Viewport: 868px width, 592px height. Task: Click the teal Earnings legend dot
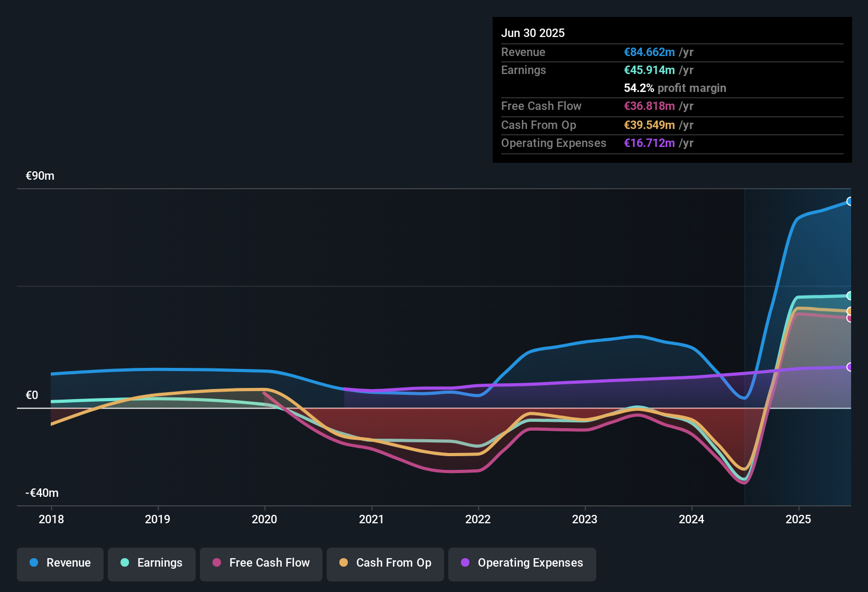coord(125,563)
